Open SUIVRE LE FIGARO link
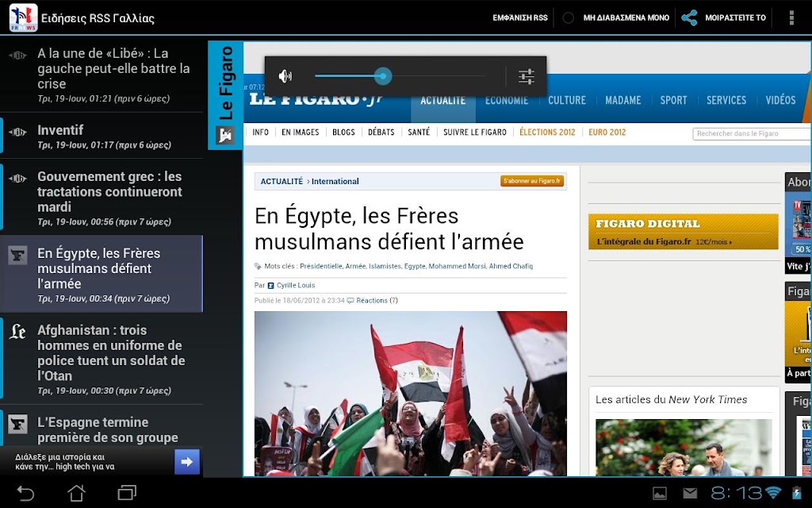This screenshot has width=812, height=508. [x=475, y=133]
